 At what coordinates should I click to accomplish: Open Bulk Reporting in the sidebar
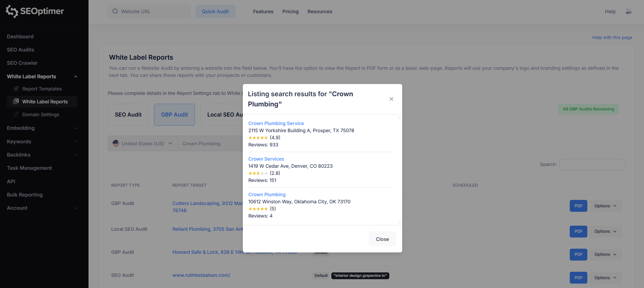(25, 195)
